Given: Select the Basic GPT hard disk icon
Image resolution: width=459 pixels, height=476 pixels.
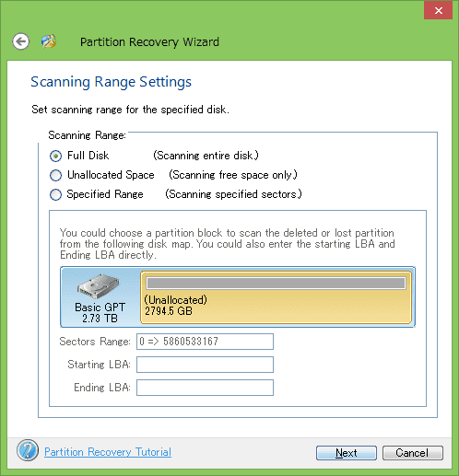Looking at the screenshot, I should (99, 286).
